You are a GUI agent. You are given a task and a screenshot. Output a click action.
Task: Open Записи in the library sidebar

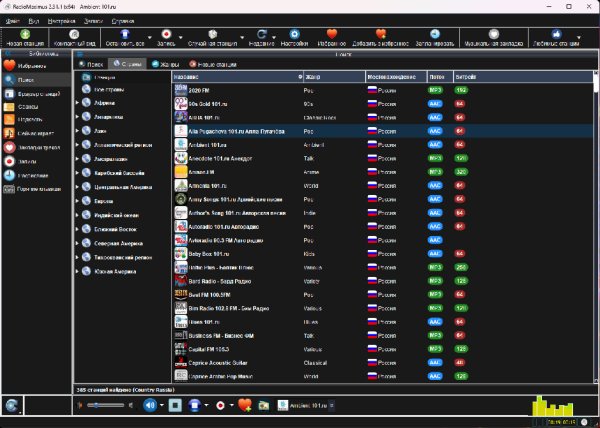click(36, 161)
